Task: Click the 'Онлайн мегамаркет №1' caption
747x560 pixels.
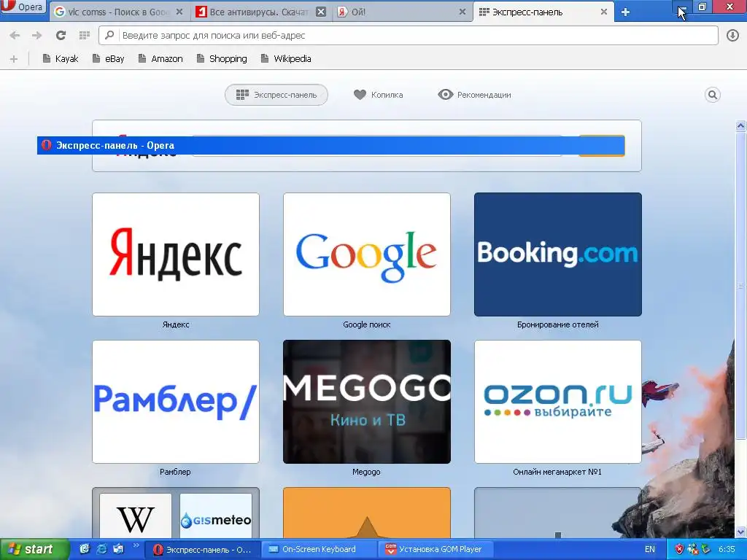Action: (557, 472)
